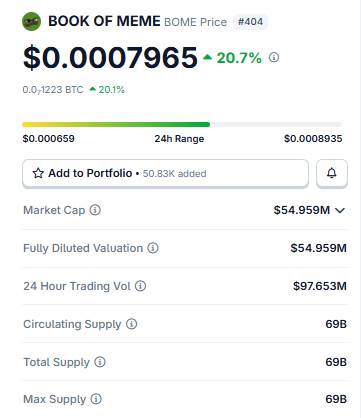Click the 24h high value $0.0008935
Image resolution: width=361 pixels, height=418 pixels.
pyautogui.click(x=313, y=139)
